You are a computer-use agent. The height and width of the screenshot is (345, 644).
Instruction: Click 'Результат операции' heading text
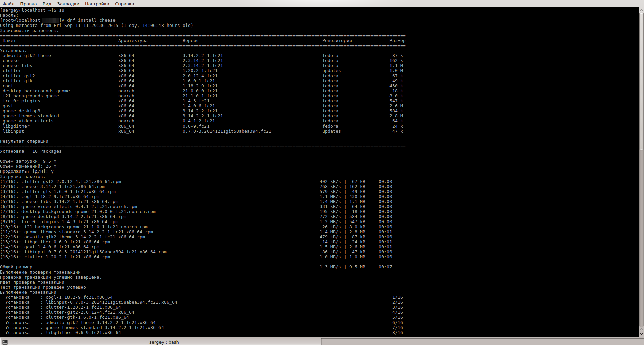24,141
